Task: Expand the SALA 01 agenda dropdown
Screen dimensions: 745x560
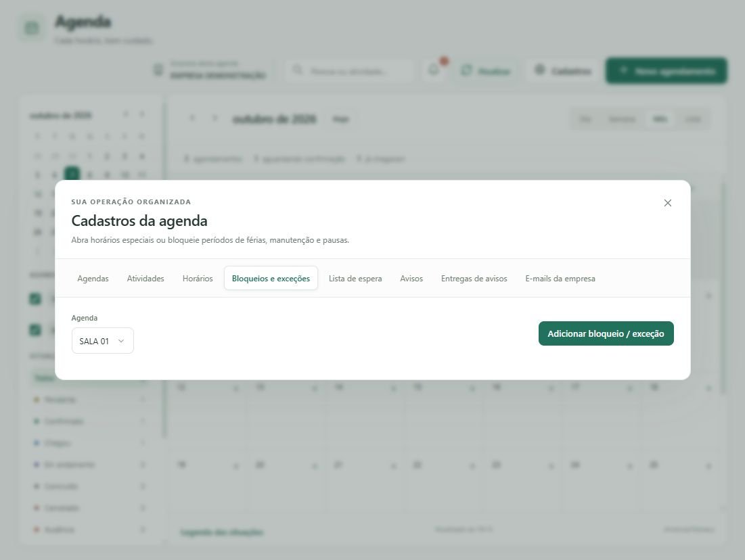Action: coord(103,341)
